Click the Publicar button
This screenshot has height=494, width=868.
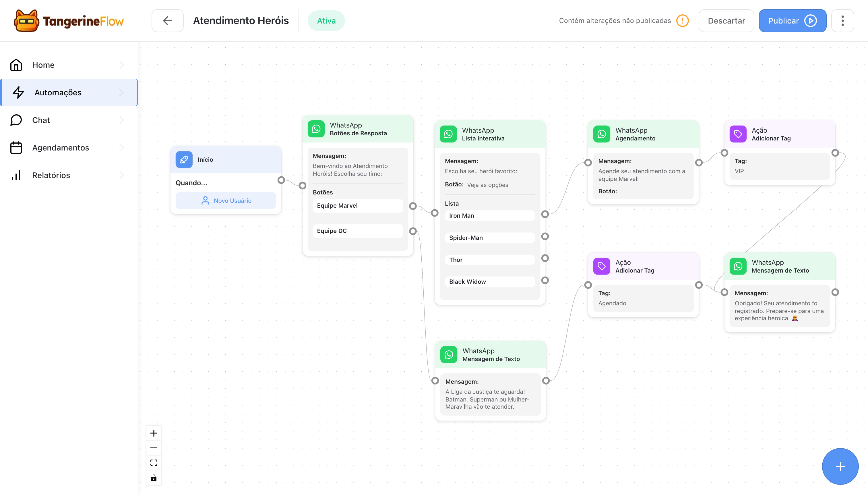click(x=793, y=21)
